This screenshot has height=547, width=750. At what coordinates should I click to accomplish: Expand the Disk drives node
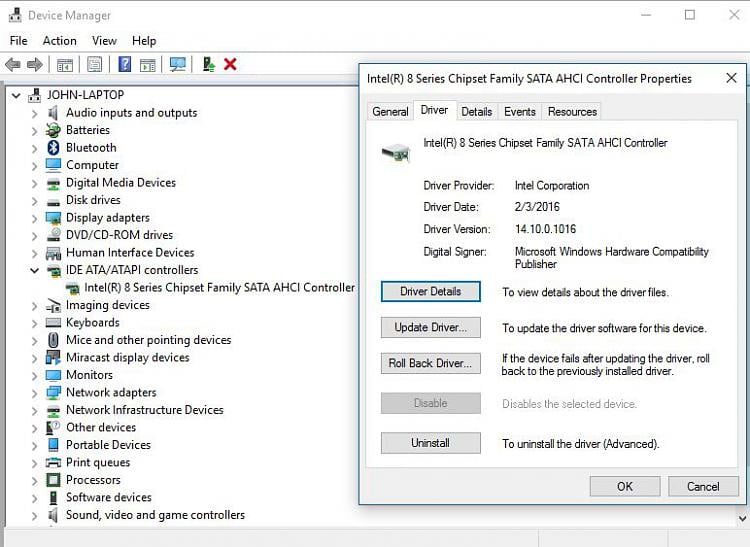click(x=34, y=200)
